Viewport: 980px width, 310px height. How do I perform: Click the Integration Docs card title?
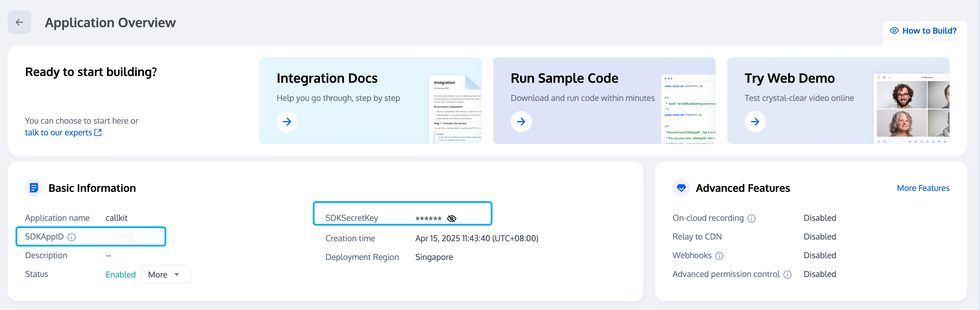pos(327,78)
